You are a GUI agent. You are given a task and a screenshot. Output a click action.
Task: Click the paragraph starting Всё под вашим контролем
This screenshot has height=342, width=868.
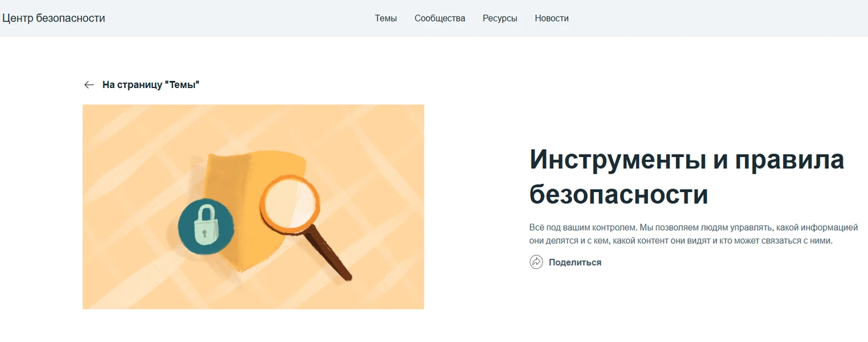(x=693, y=234)
